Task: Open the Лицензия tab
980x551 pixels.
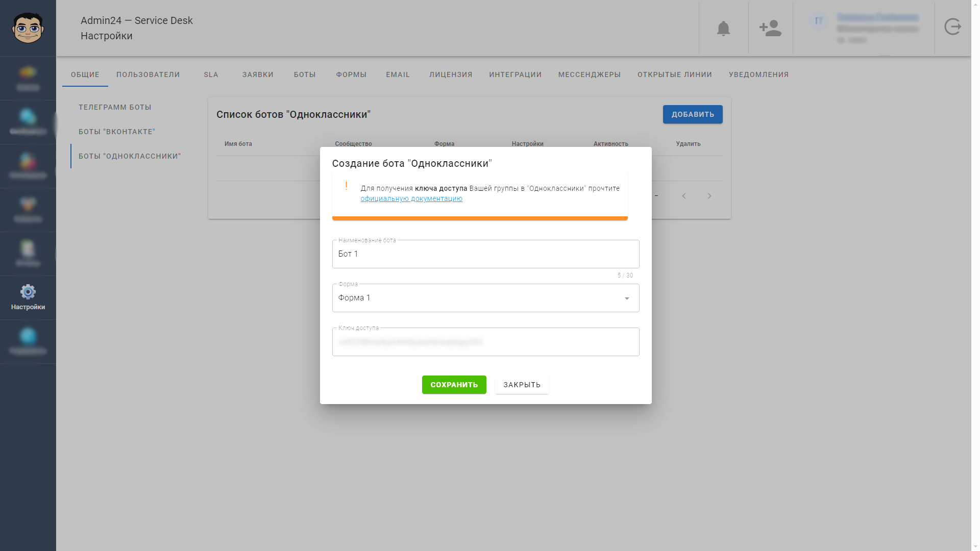Action: [451, 74]
